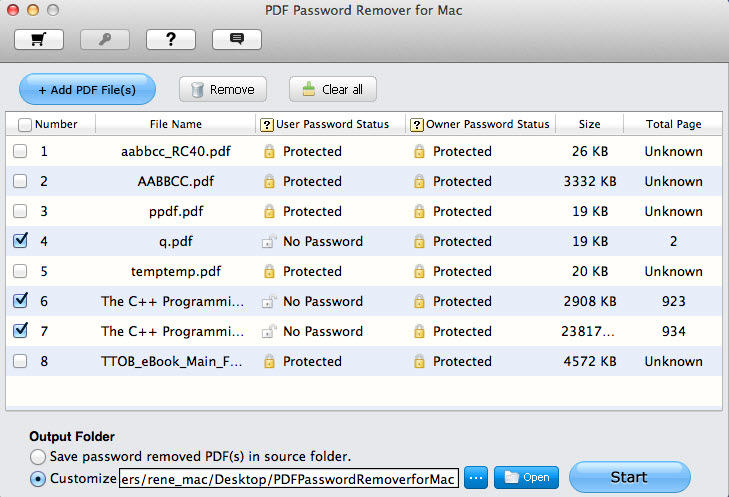Check the box for row 5 temptemp.pdf
This screenshot has width=729, height=497.
pyautogui.click(x=20, y=271)
